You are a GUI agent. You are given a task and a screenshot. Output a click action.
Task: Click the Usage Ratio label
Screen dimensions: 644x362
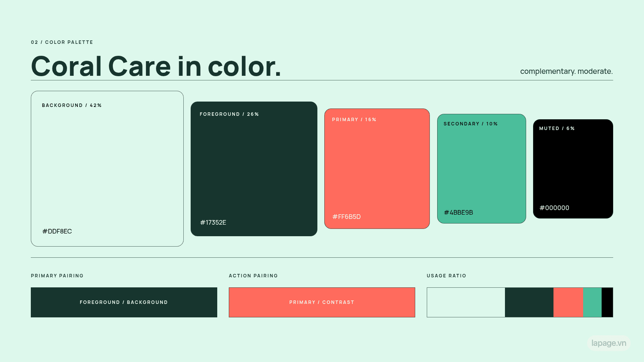(446, 276)
